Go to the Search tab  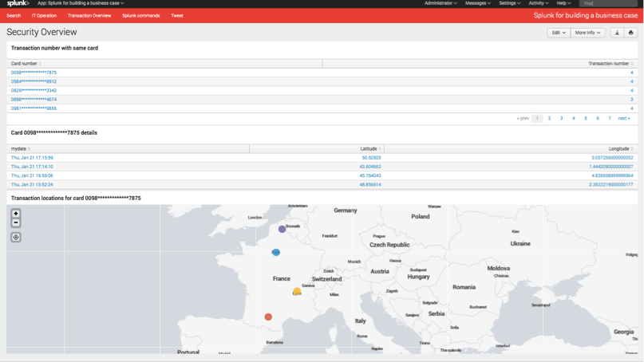pos(14,16)
